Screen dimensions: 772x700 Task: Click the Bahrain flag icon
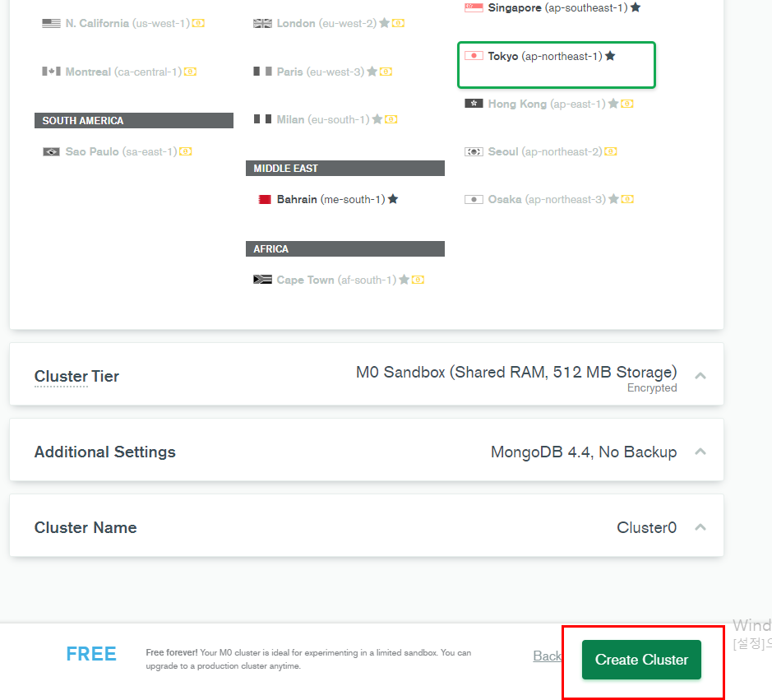point(265,200)
